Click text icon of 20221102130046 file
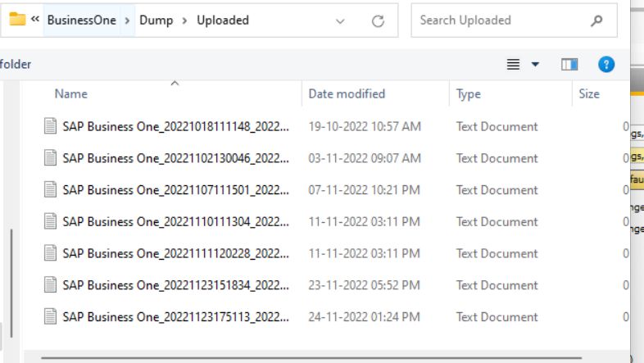 point(50,157)
